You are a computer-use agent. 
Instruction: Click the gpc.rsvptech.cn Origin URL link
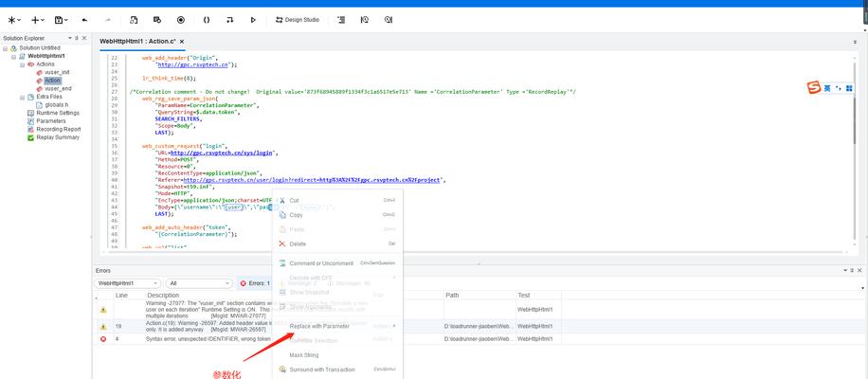(x=193, y=64)
